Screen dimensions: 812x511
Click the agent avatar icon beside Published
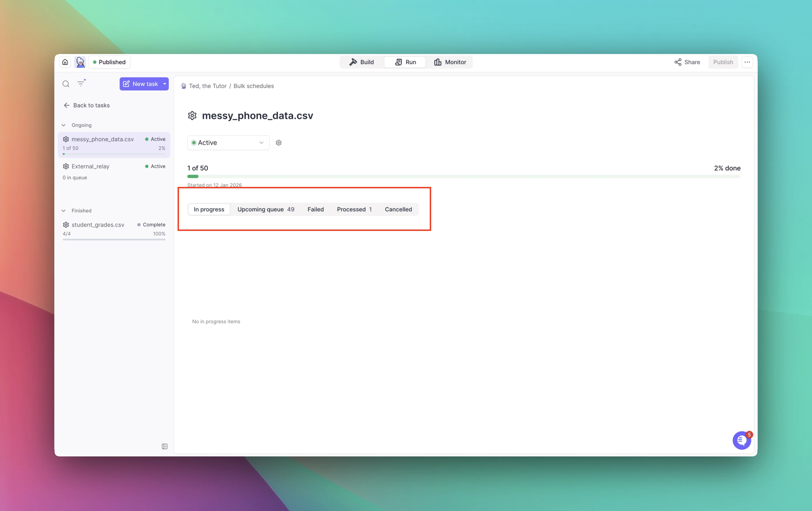tap(80, 62)
